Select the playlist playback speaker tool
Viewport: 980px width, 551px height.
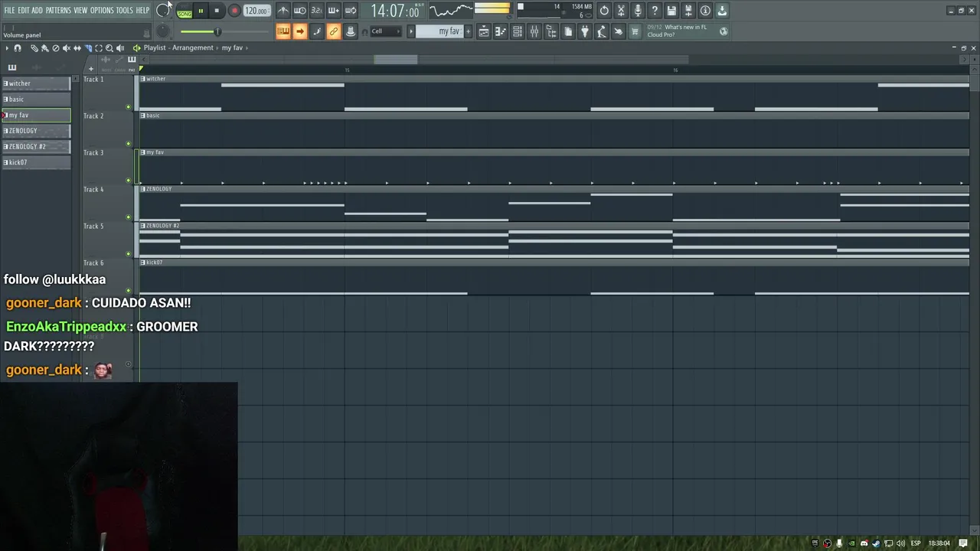pyautogui.click(x=119, y=47)
